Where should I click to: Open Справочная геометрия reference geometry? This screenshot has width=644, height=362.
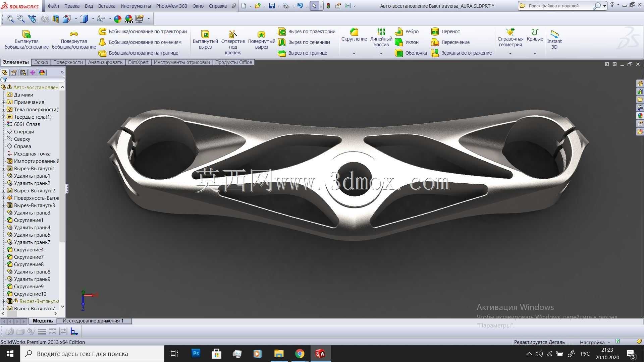tap(510, 38)
